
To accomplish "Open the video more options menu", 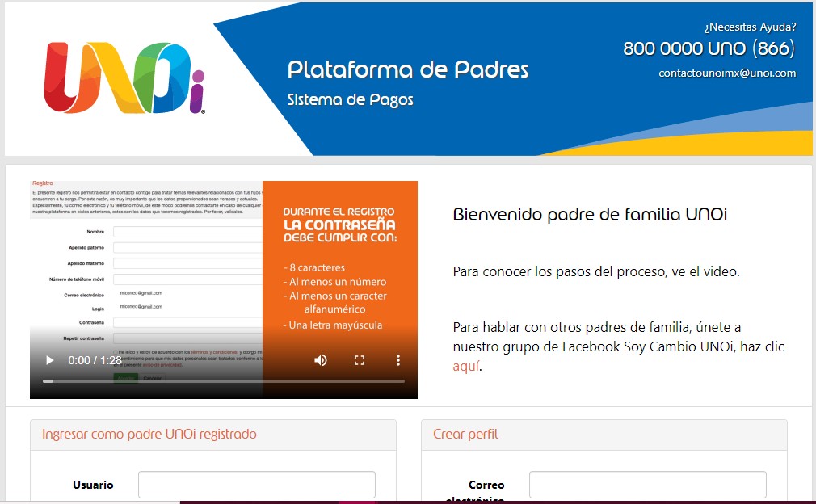I will [398, 360].
